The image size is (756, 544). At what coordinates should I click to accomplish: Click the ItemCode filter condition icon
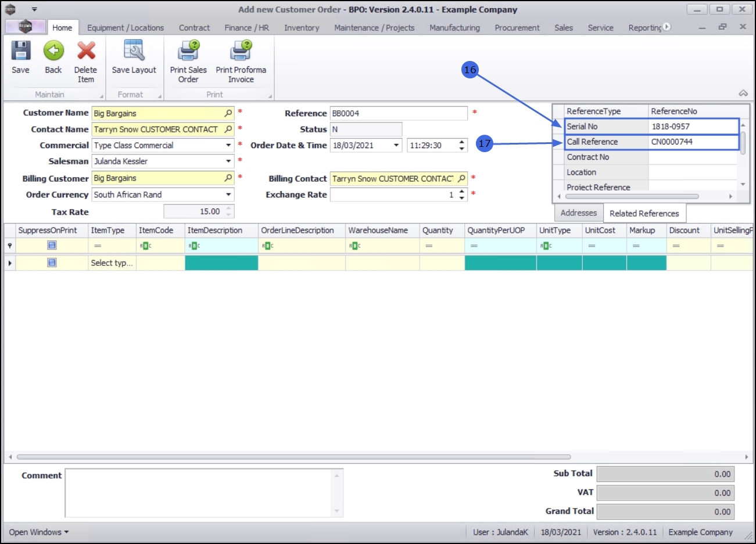point(145,246)
